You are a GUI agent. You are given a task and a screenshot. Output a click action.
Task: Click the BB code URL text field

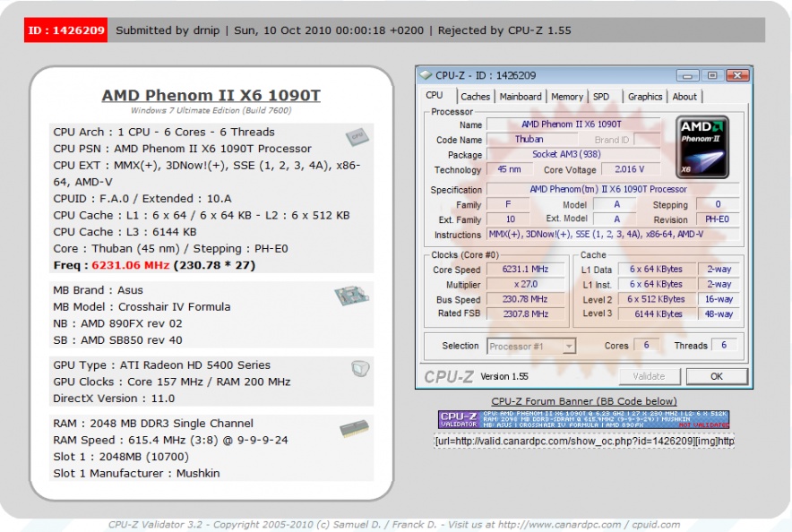(584, 441)
